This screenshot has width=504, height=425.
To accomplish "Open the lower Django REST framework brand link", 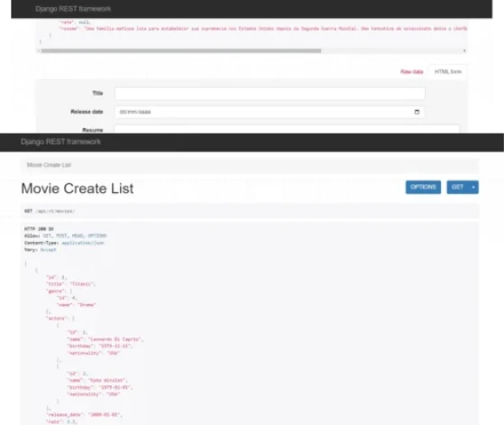I will coord(60,142).
